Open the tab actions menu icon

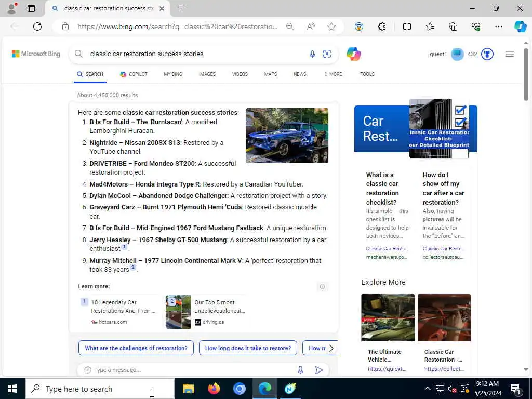pos(31,8)
